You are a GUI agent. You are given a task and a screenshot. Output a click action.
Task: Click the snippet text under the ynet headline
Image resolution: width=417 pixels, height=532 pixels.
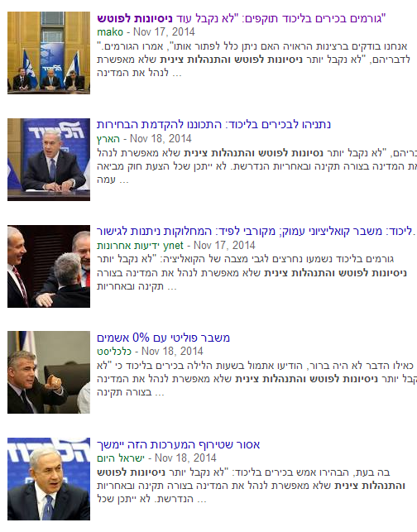[x=252, y=273]
